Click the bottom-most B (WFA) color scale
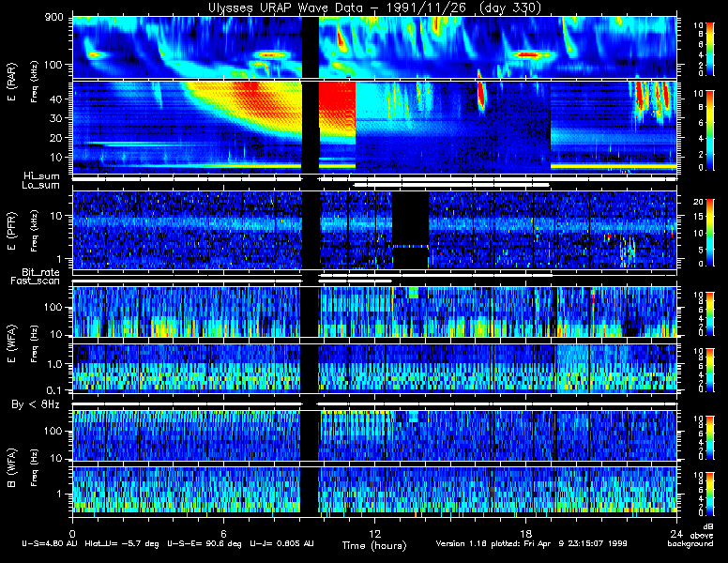This screenshot has height=563, width=728. click(710, 494)
